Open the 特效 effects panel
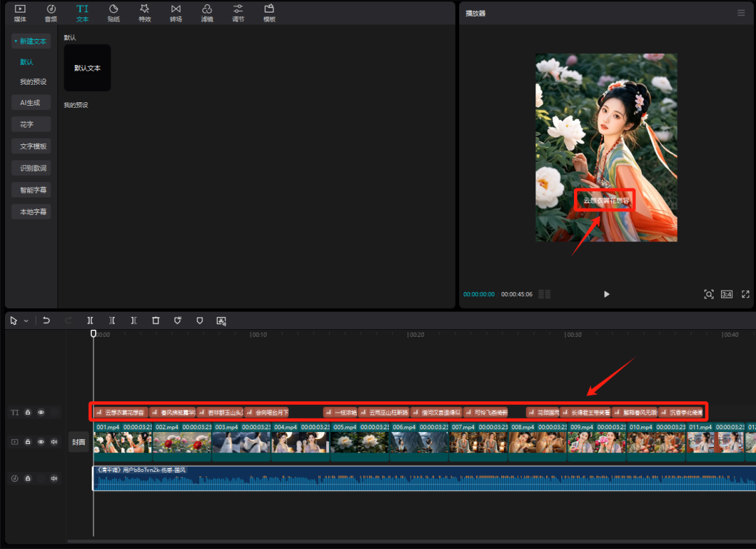 (145, 13)
